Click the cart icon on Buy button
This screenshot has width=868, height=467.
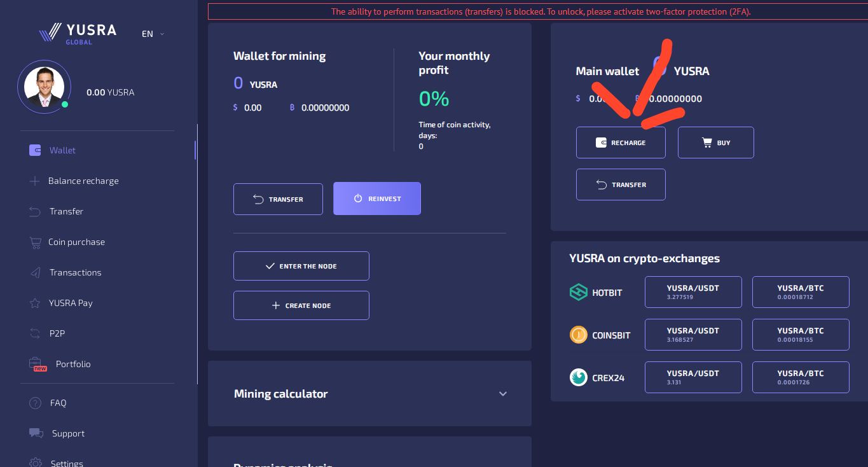[x=707, y=143]
